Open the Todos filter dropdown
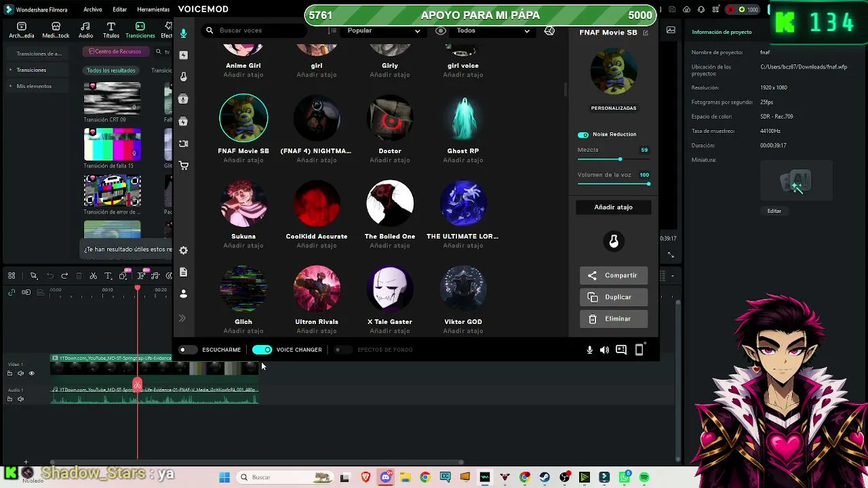The width and height of the screenshot is (868, 488). (493, 30)
